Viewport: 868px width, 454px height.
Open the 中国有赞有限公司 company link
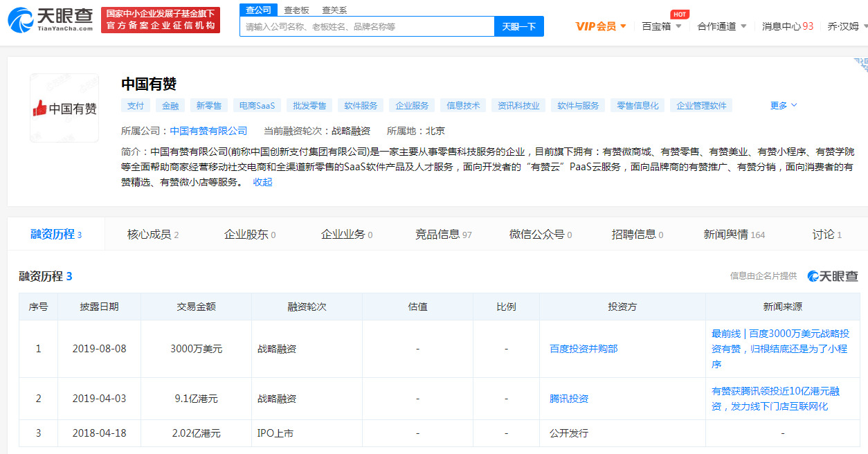point(208,130)
